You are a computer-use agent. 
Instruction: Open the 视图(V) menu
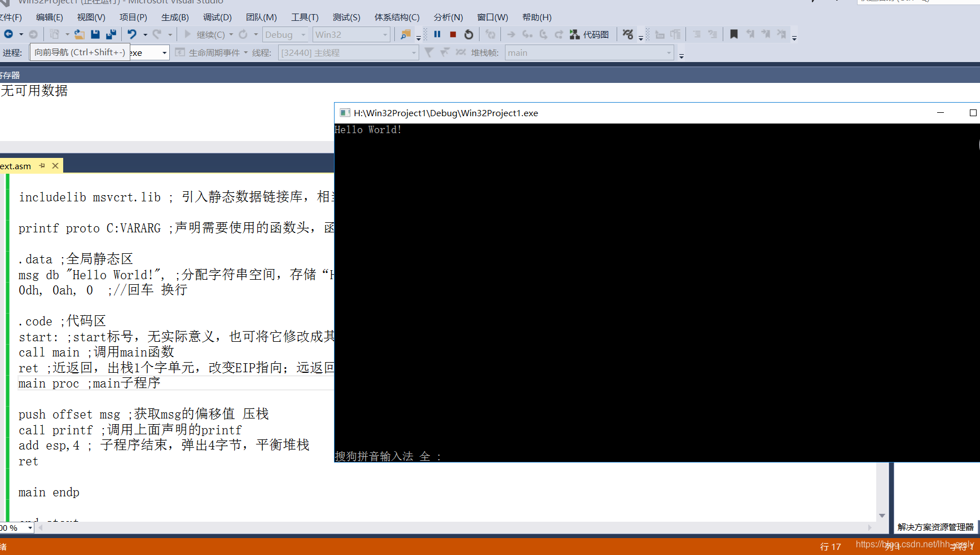[x=91, y=17]
